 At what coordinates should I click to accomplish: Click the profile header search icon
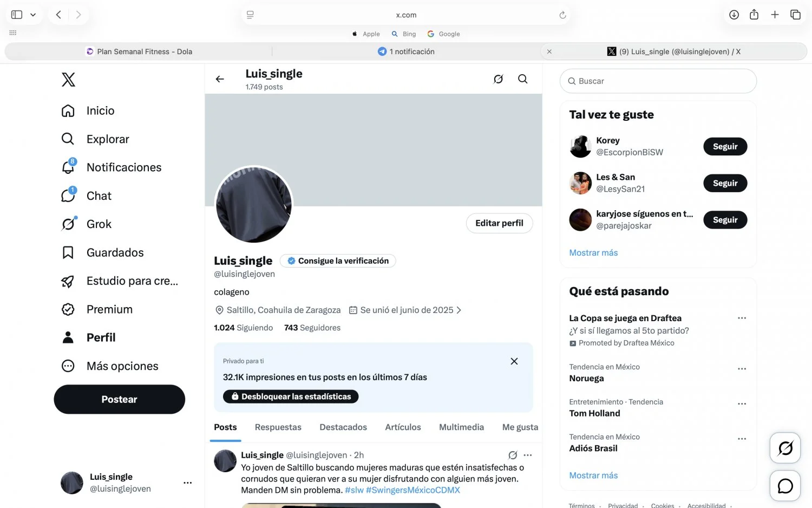[x=523, y=79]
